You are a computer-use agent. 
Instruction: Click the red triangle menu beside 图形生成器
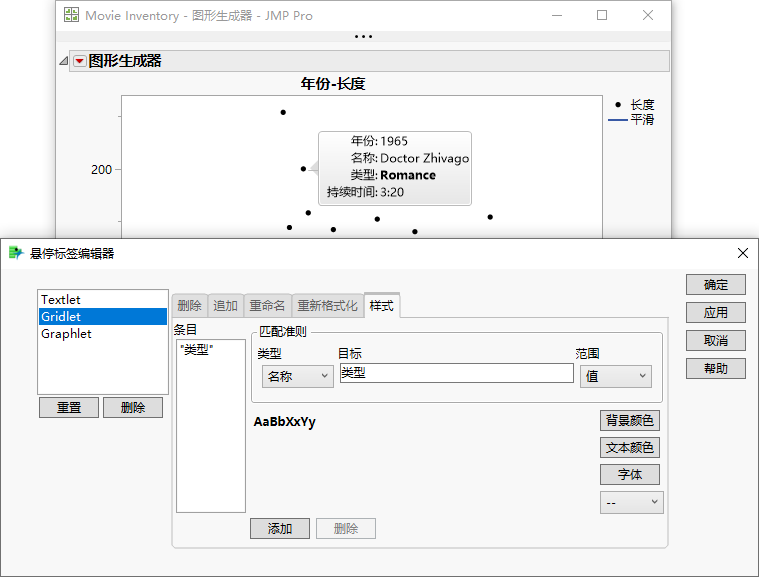coord(80,61)
